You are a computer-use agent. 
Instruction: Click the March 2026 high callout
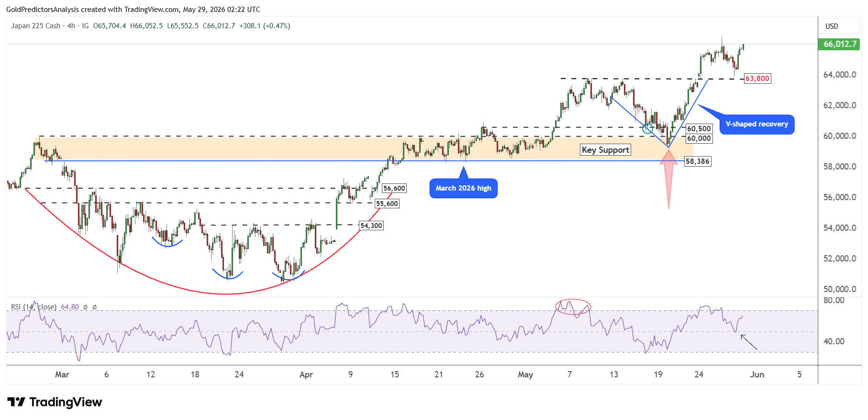pyautogui.click(x=463, y=188)
